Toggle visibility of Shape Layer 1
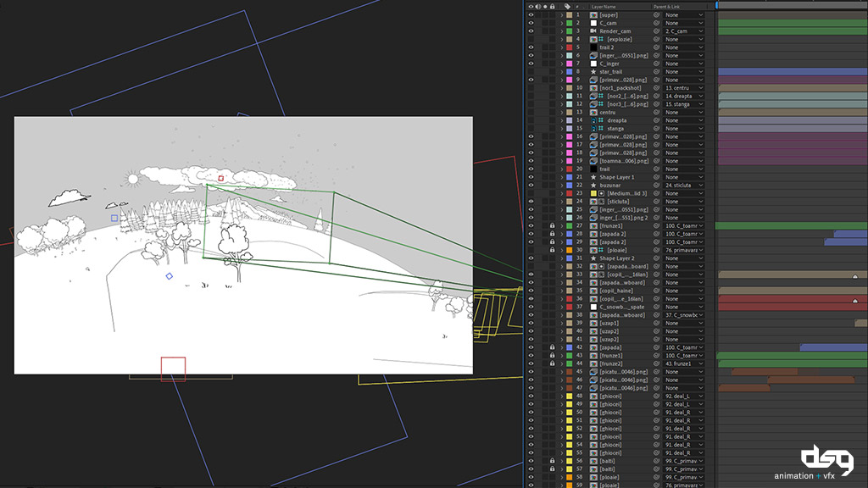 click(531, 177)
